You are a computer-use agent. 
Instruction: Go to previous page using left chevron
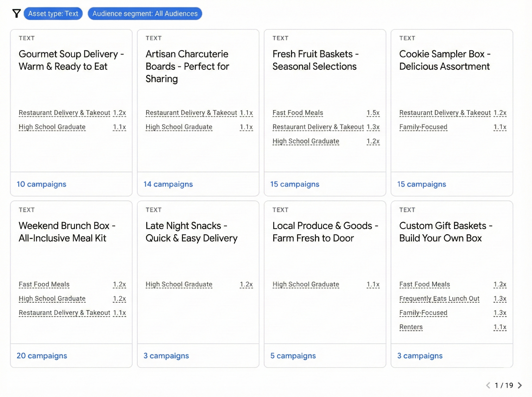tap(488, 385)
